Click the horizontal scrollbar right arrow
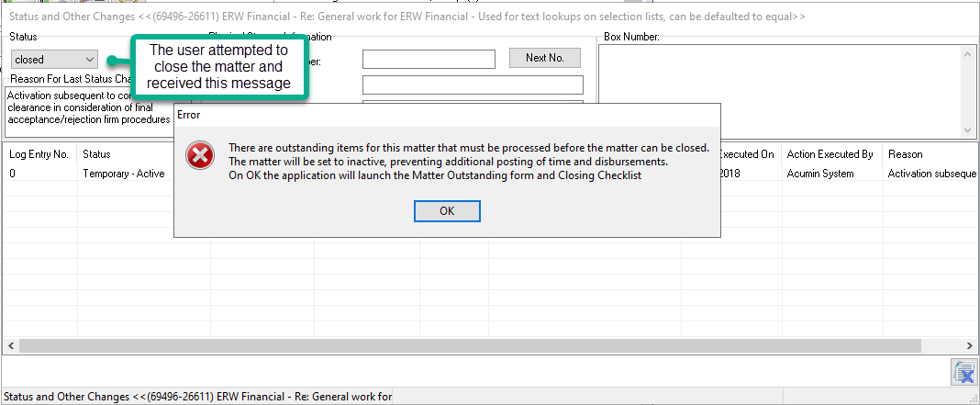The height and width of the screenshot is (405, 980). tap(969, 345)
